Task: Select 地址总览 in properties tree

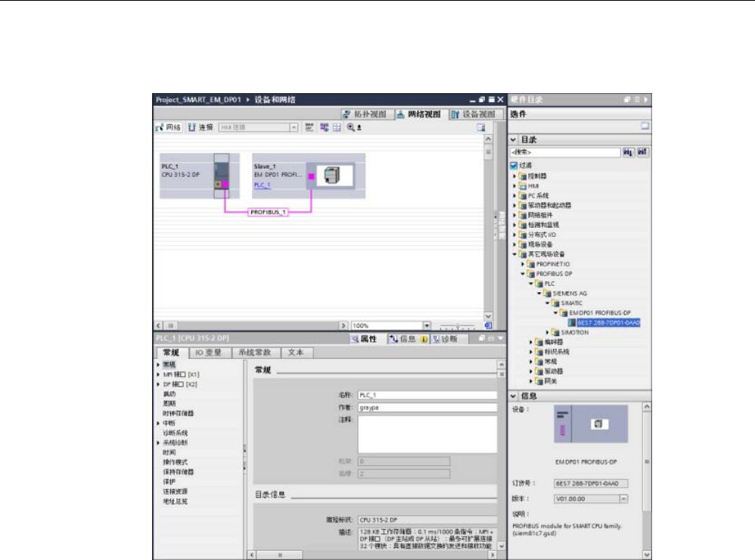Action: (176, 501)
